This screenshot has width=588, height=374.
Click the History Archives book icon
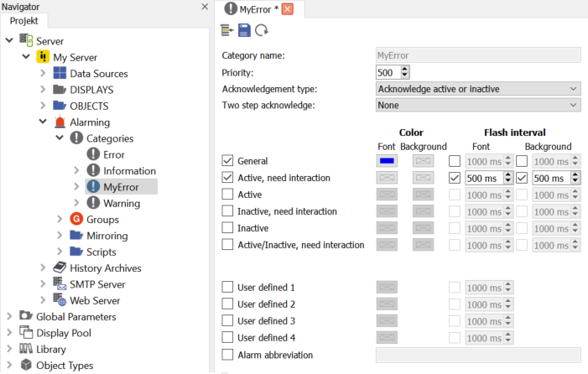pyautogui.click(x=60, y=268)
